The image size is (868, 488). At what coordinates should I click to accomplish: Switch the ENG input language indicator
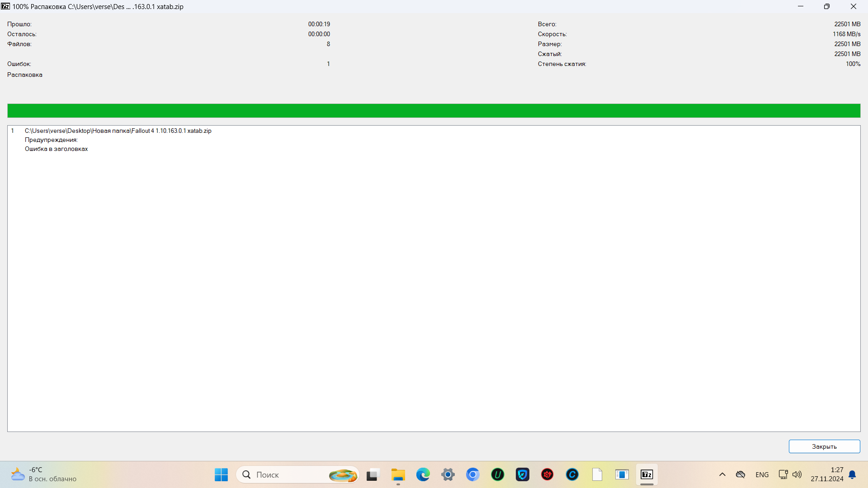coord(762,474)
